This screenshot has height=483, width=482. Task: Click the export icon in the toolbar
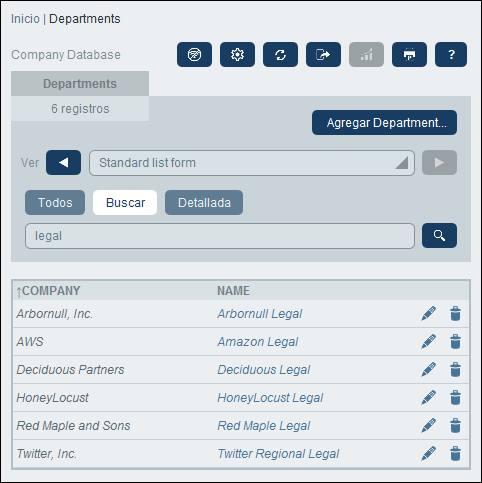[323, 54]
